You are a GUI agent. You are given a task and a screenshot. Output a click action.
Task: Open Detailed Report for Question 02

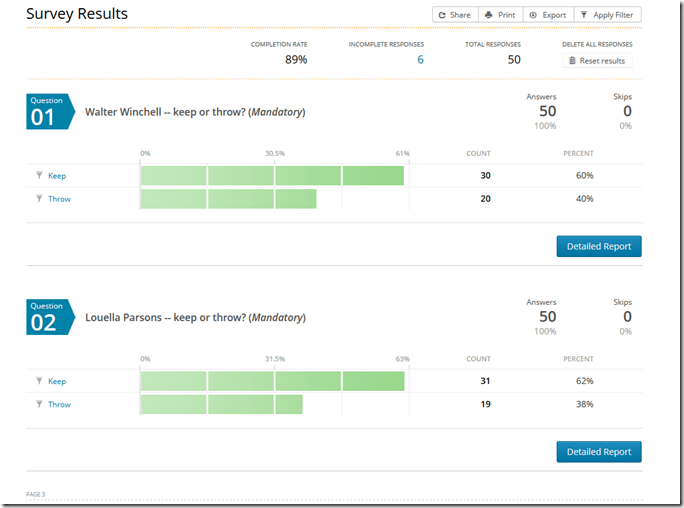598,452
